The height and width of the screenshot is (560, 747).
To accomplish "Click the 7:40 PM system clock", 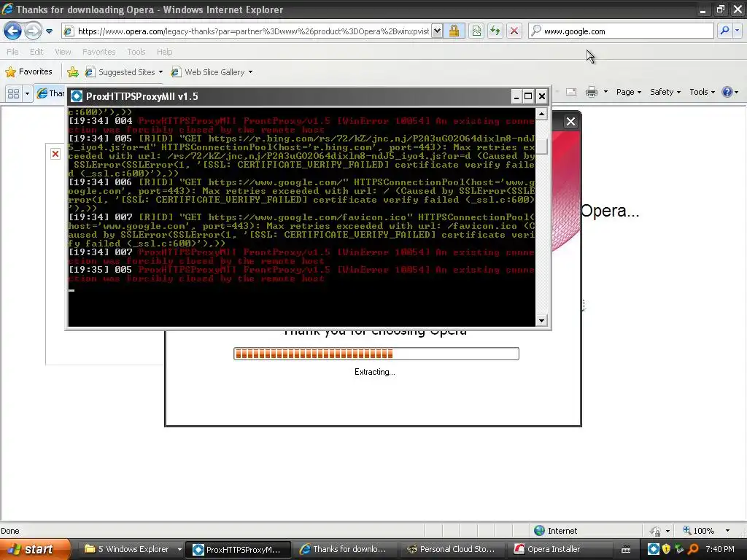I will 720,549.
